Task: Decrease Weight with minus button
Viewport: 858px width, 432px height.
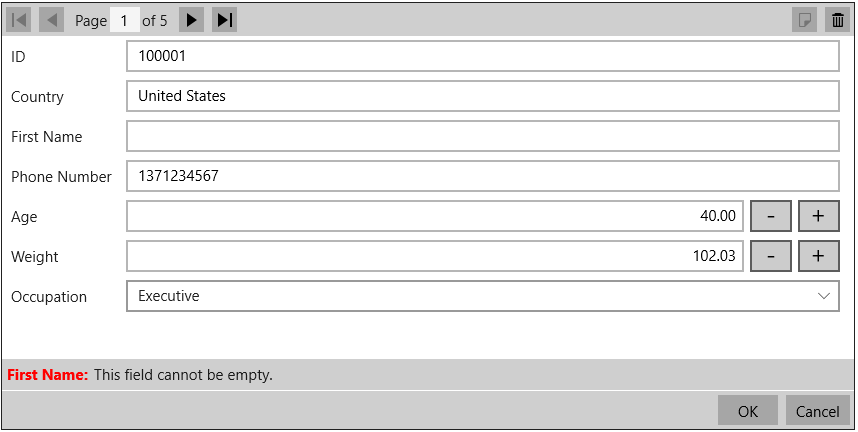Action: click(x=770, y=256)
